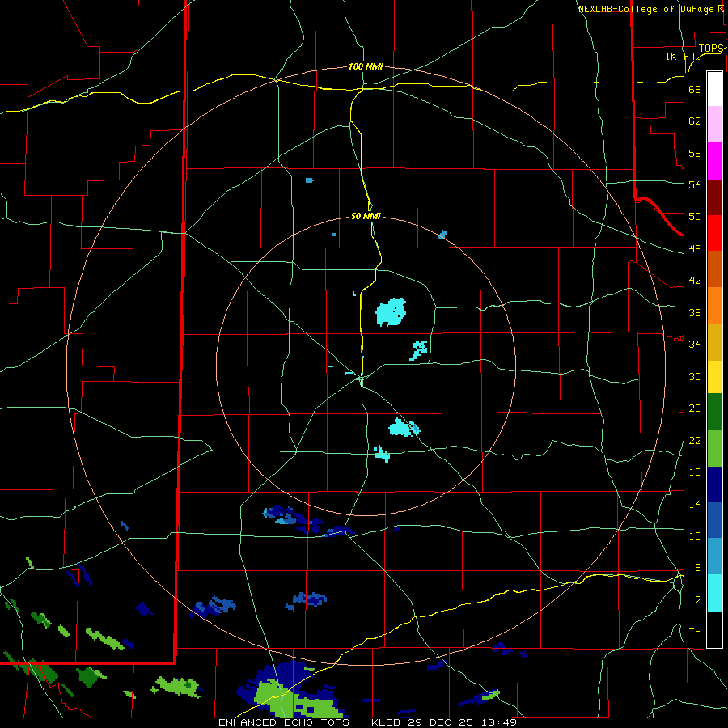Click the largest cyan echo north of radar center

pyautogui.click(x=390, y=312)
